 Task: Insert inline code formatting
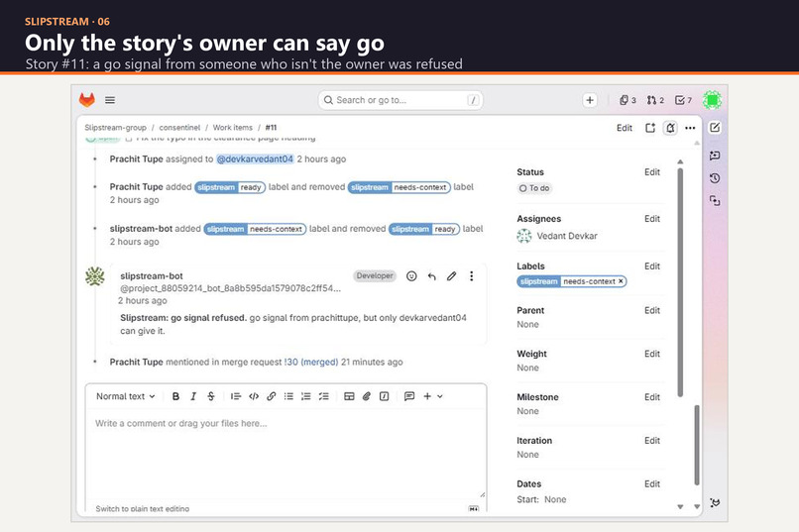[253, 396]
